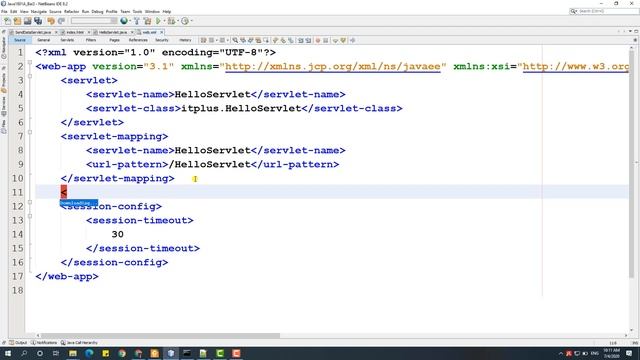The height and width of the screenshot is (360, 640).
Task: Switch to the References view of web.xml
Action: pos(138,40)
